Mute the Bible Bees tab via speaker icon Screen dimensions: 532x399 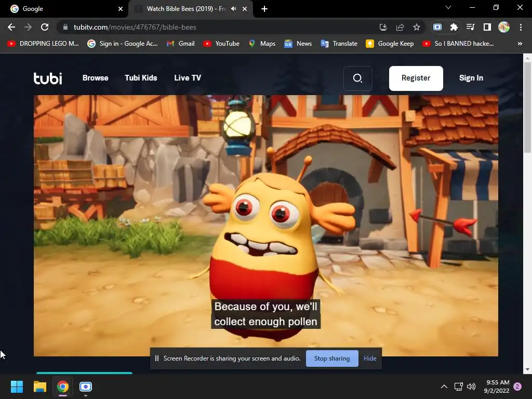pyautogui.click(x=233, y=9)
